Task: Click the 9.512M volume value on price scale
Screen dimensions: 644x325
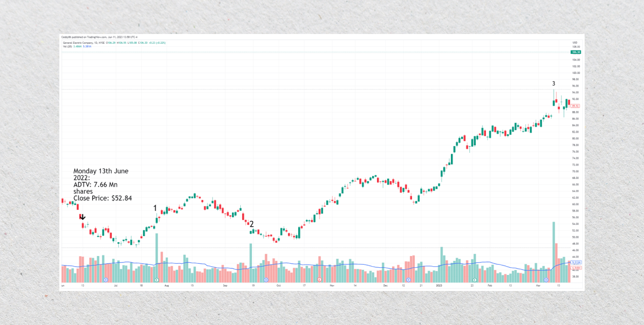Action: coord(576,262)
